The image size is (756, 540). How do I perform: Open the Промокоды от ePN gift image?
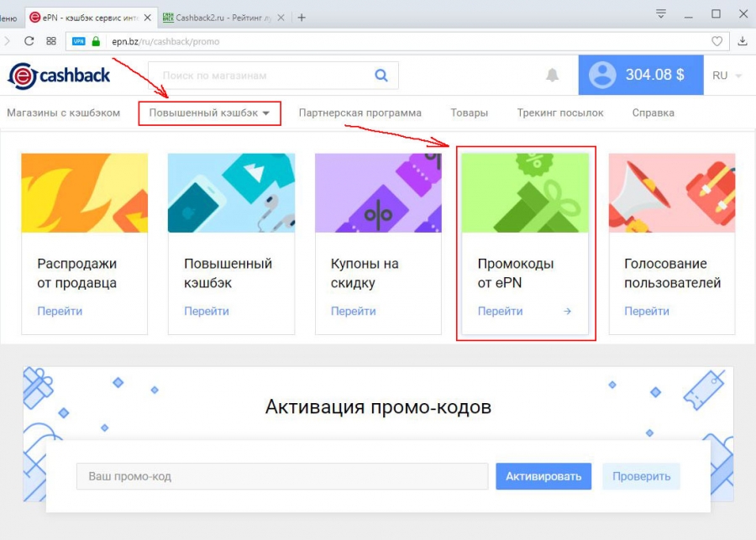525,193
